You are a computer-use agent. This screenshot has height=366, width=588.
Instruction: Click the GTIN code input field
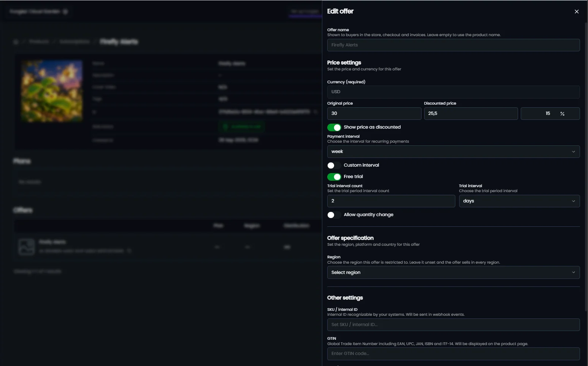point(453,353)
